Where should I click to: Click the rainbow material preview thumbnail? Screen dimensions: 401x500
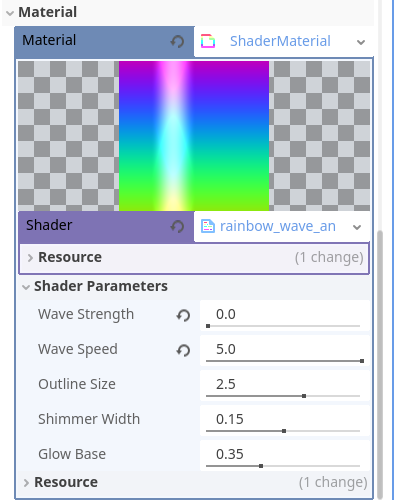pyautogui.click(x=194, y=136)
